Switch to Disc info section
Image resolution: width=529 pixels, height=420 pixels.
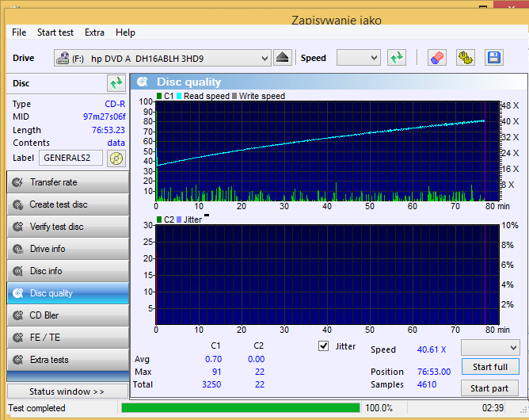pos(68,271)
